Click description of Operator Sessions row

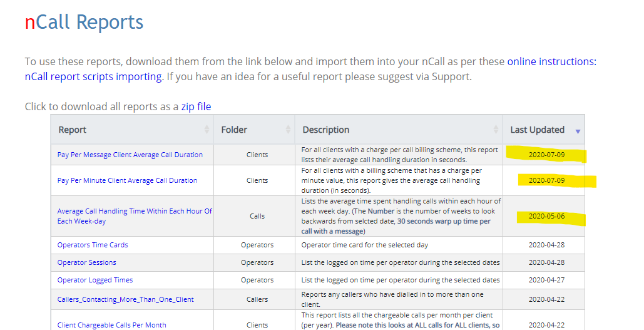coord(401,262)
